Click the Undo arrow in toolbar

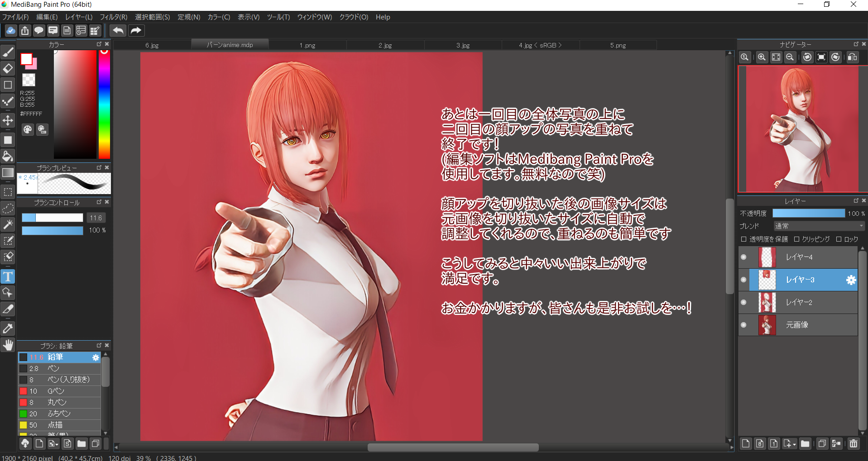point(118,31)
